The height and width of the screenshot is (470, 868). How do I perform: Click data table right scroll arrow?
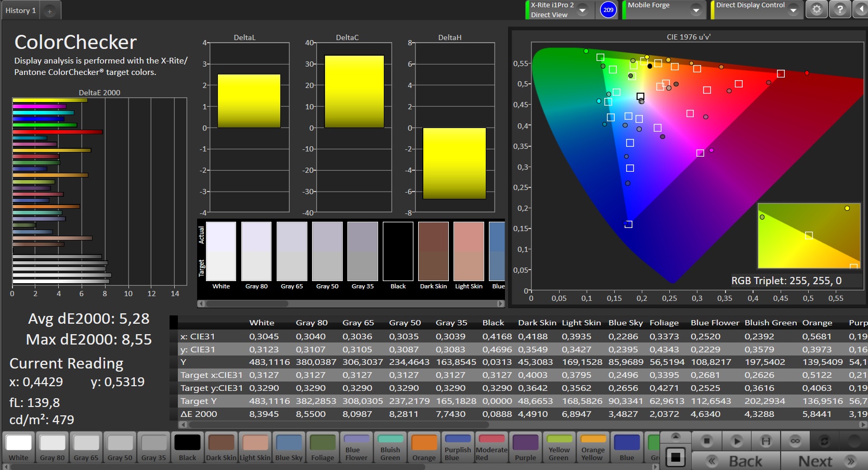864,424
